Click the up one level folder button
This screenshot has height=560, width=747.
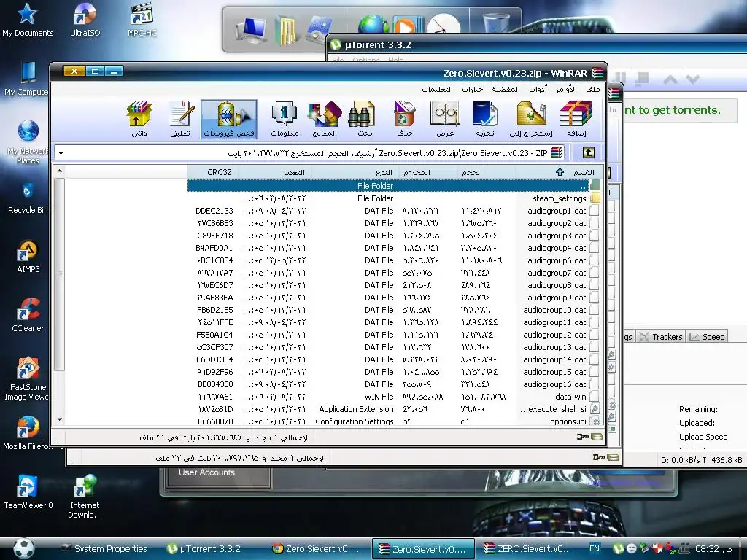(x=589, y=152)
